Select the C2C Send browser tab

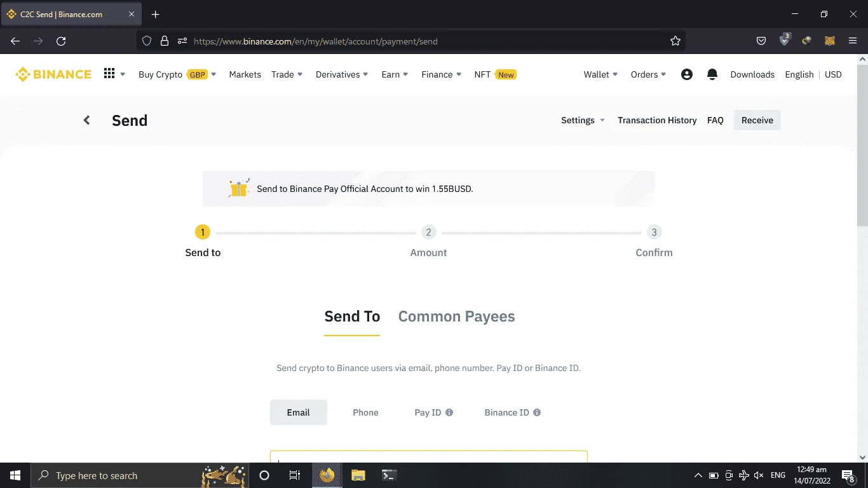point(72,14)
